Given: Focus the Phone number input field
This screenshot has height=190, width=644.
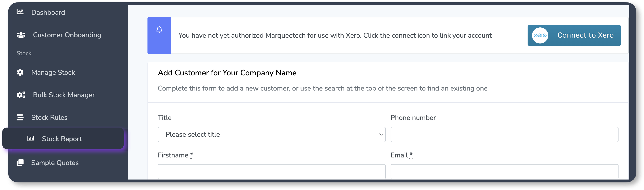Looking at the screenshot, I should (x=504, y=134).
